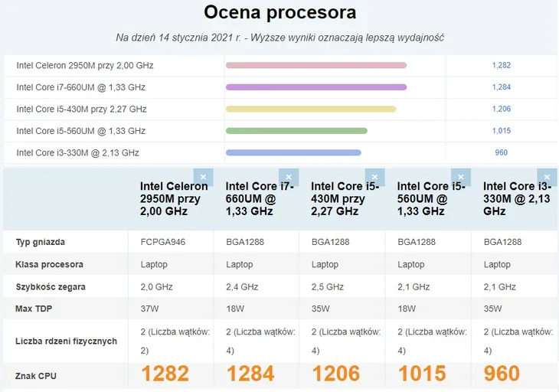Screen dimensions: 559x392
Task: Click Intel Core i7-660UM chart row label
Action: [x=81, y=87]
